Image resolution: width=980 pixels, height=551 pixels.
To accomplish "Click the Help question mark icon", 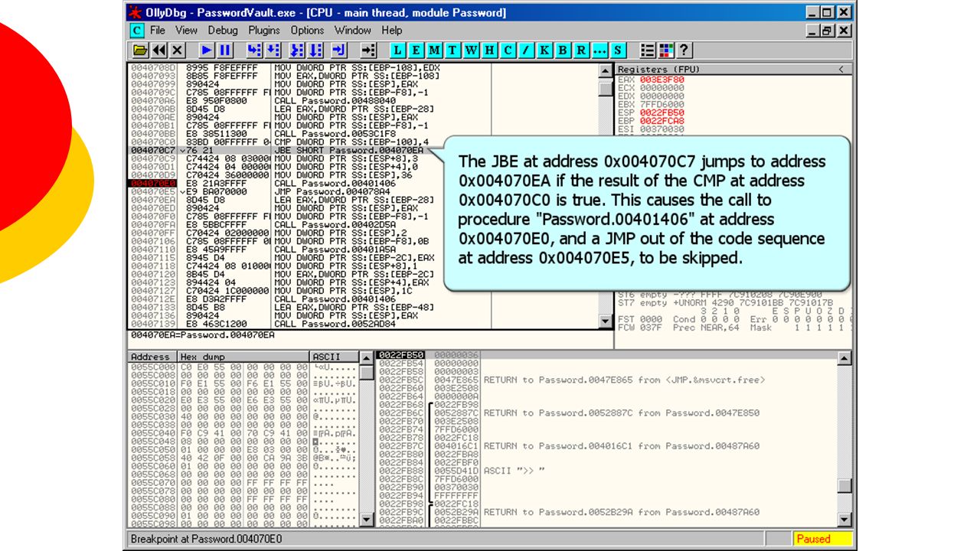I will (x=684, y=51).
